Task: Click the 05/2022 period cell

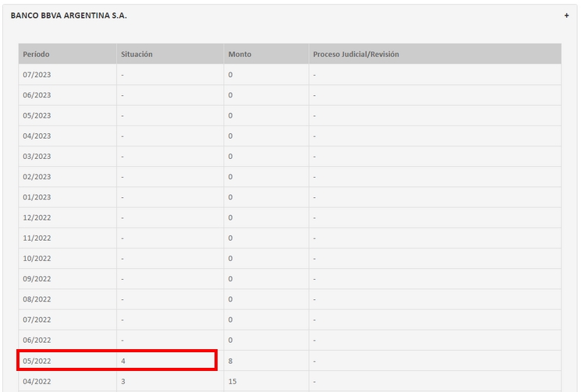Action: click(x=37, y=360)
